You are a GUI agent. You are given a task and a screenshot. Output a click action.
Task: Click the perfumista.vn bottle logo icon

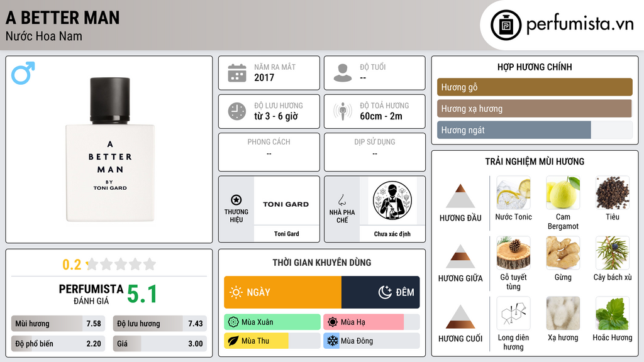coord(506,25)
